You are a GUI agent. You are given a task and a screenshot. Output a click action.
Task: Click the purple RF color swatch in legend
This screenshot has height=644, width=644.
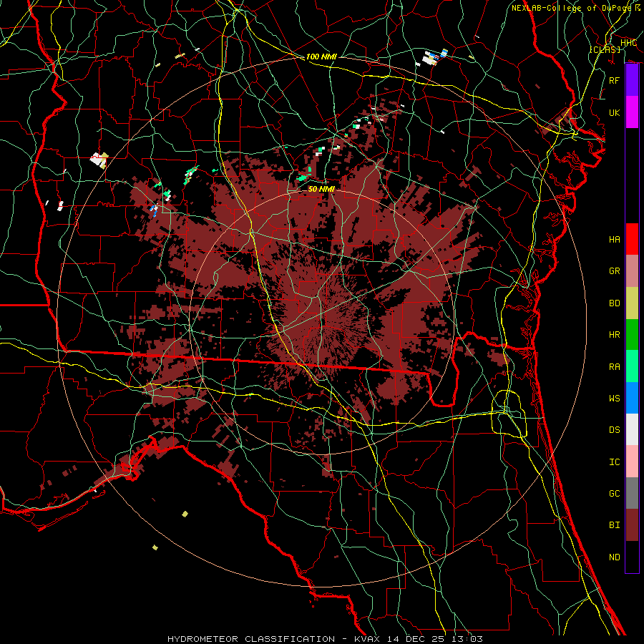click(x=632, y=80)
